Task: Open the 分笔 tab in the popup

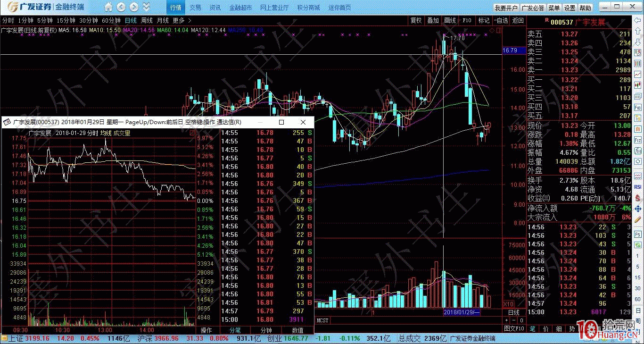Action: point(235,330)
